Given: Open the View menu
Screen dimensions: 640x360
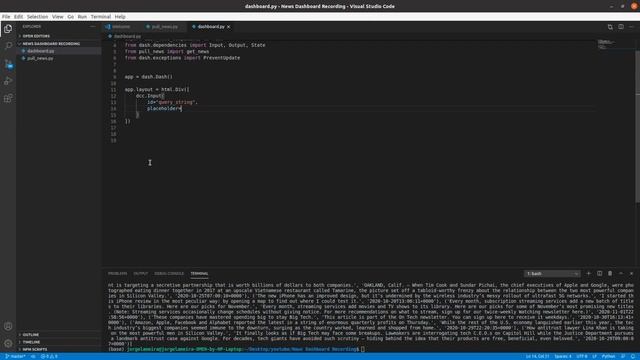Looking at the screenshot, I should 58,17.
